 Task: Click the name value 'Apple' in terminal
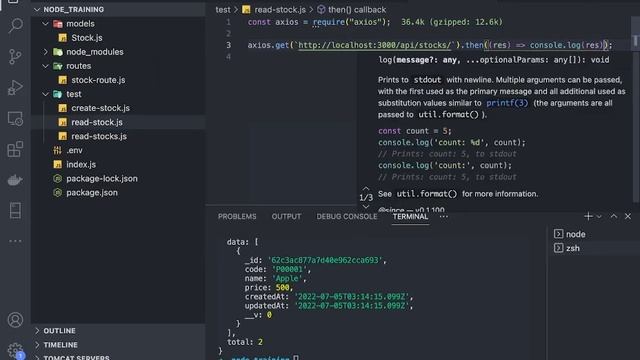coord(287,278)
